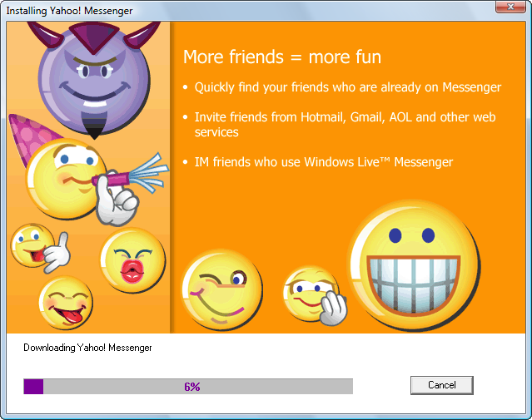Click the kissing smiley with red lips
The image size is (532, 420).
pyautogui.click(x=132, y=259)
